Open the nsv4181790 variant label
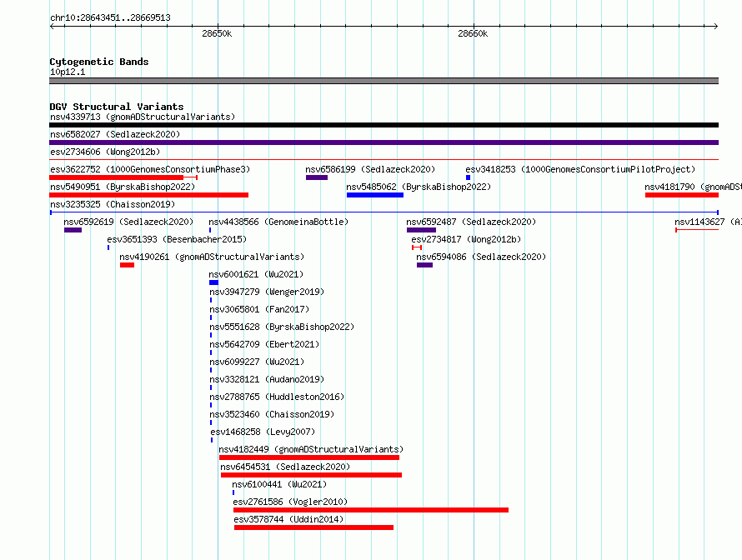 pyautogui.click(x=694, y=187)
